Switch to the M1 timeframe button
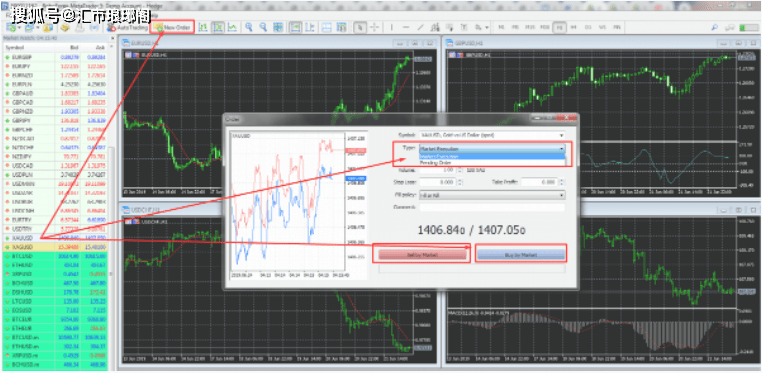The width and height of the screenshot is (762, 373). click(502, 27)
